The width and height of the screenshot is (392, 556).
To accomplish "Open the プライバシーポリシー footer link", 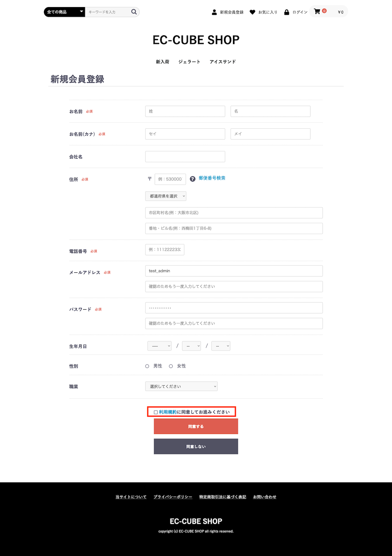I will [173, 497].
